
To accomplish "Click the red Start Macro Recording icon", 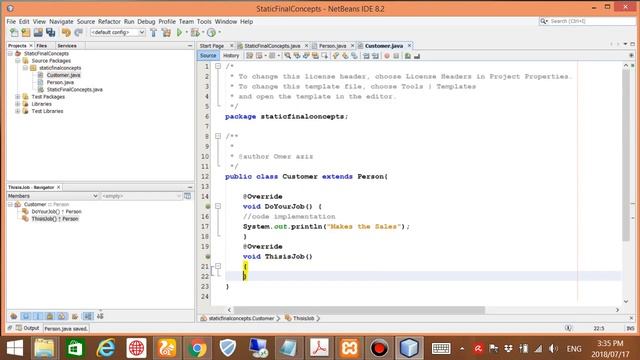I will [387, 56].
